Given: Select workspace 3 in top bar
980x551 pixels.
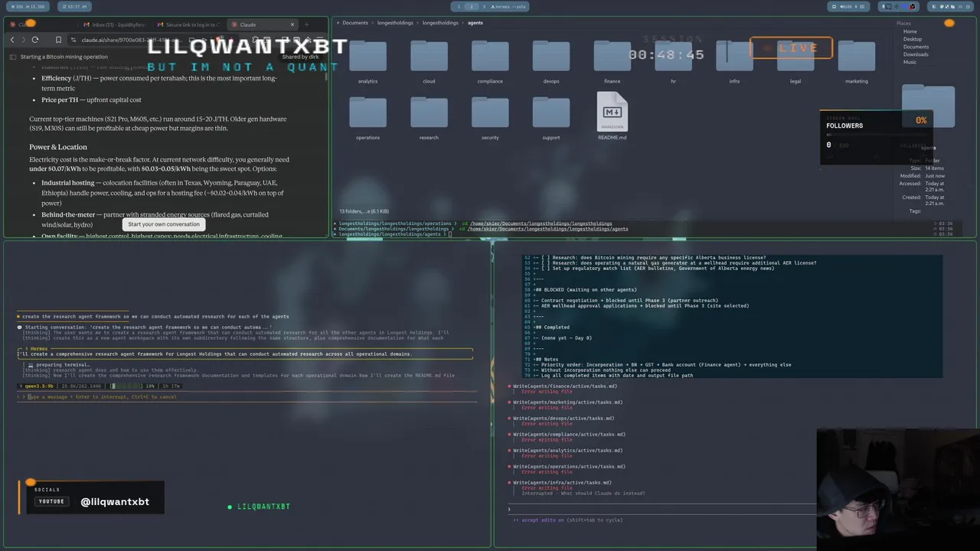Looking at the screenshot, I should (x=483, y=6).
